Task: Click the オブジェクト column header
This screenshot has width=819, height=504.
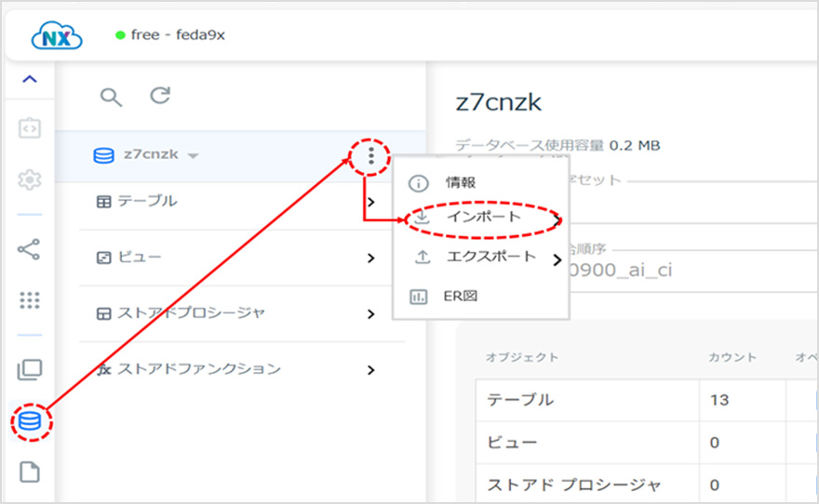Action: pyautogui.click(x=522, y=357)
